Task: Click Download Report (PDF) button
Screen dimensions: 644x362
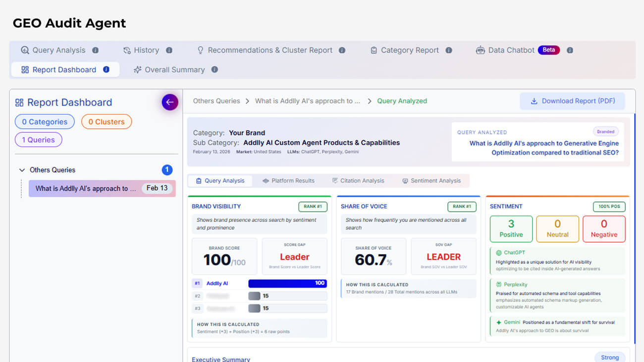Action: (572, 101)
